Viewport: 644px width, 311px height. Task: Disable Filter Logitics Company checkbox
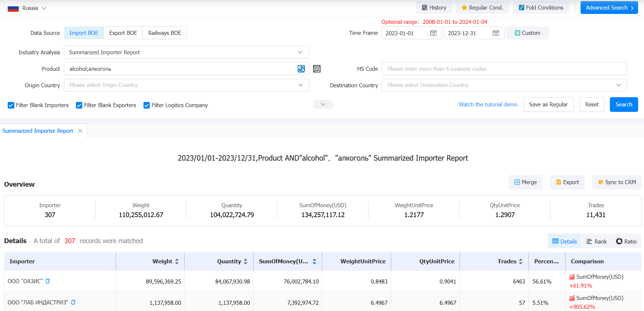pyautogui.click(x=146, y=105)
